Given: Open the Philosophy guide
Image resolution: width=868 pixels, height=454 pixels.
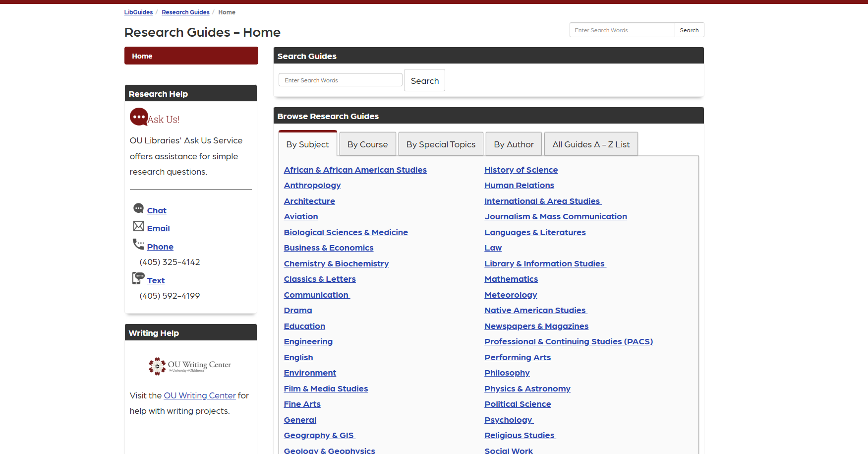Looking at the screenshot, I should tap(507, 373).
